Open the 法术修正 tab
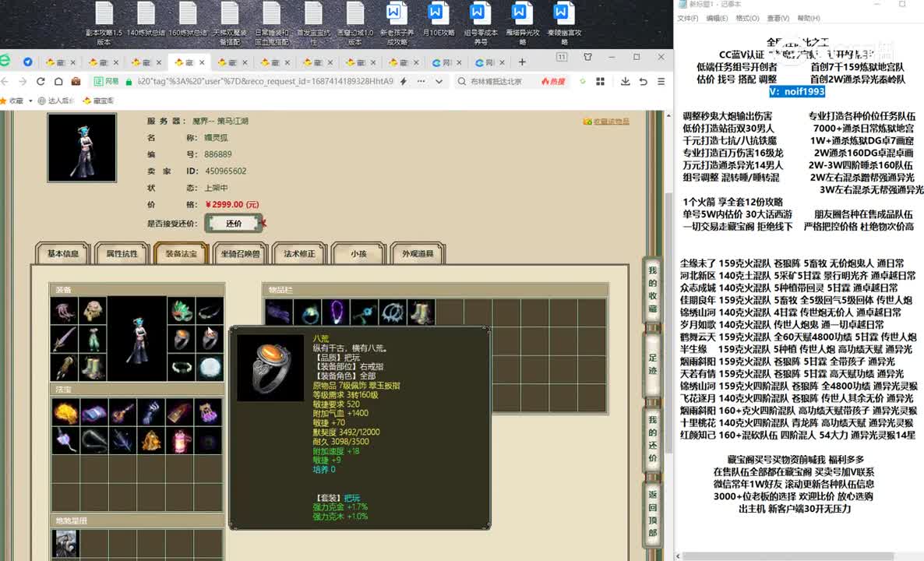 299,253
